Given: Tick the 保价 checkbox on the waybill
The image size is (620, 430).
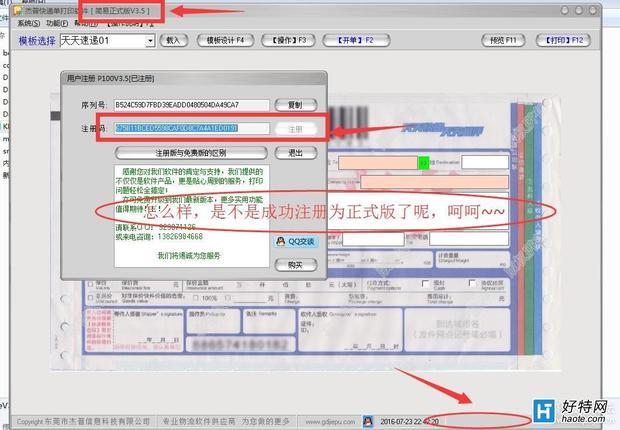Looking at the screenshot, I should click(90, 284).
